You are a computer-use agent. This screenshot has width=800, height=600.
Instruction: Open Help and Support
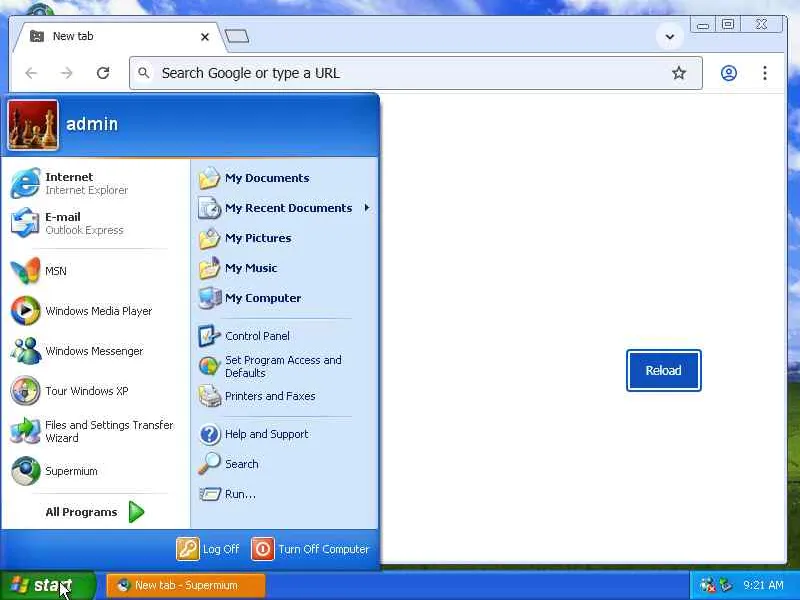(x=285, y=434)
